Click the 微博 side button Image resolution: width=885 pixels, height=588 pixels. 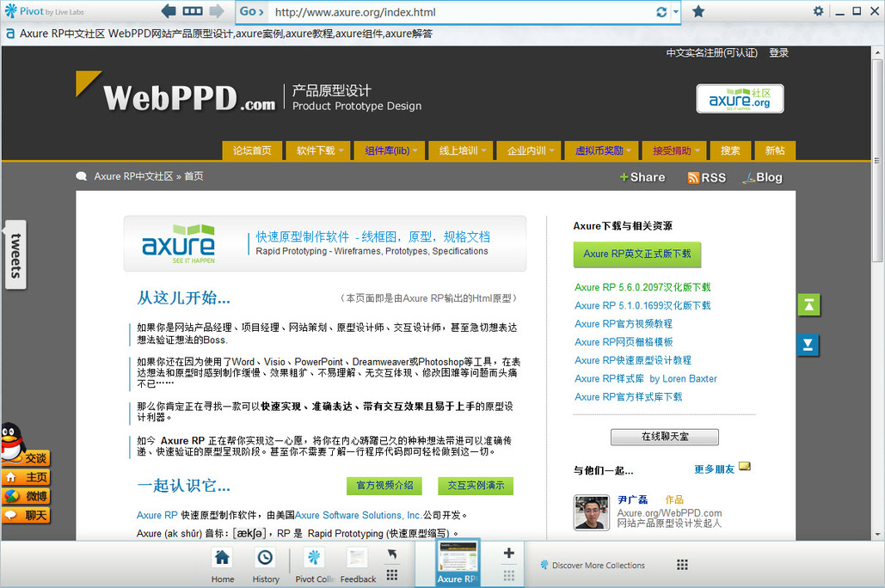click(26, 497)
